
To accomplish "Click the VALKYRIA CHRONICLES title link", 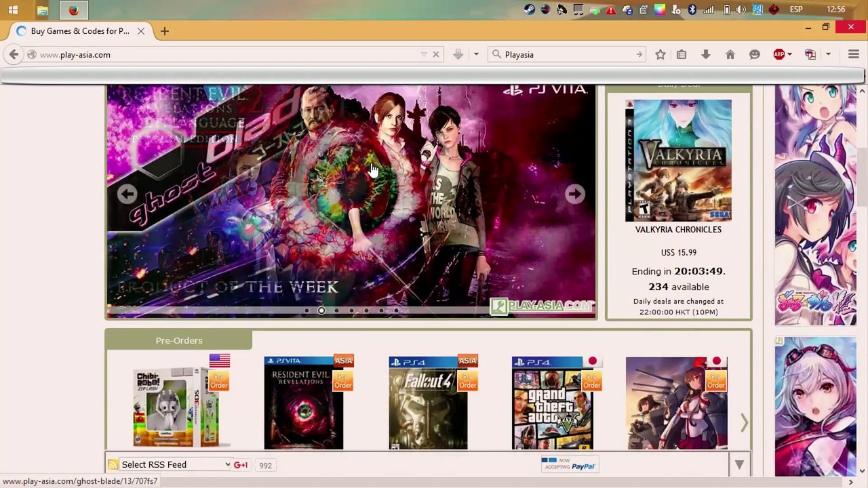I will [678, 230].
